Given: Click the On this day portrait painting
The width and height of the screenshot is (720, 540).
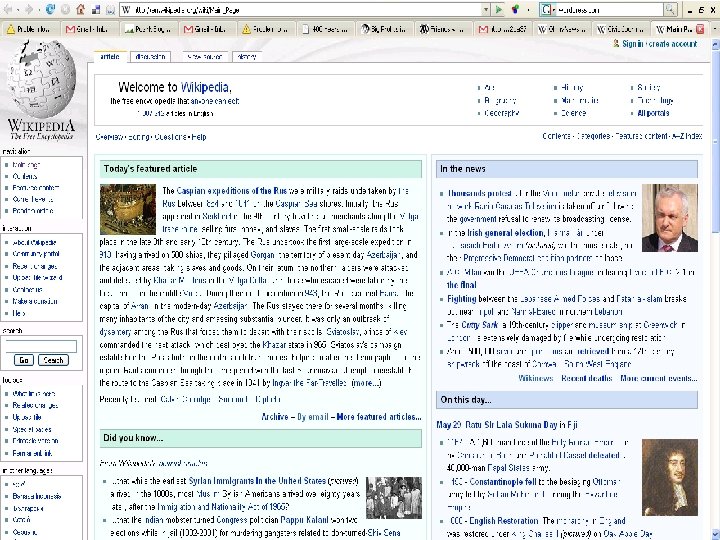Looking at the screenshot, I should 669,478.
